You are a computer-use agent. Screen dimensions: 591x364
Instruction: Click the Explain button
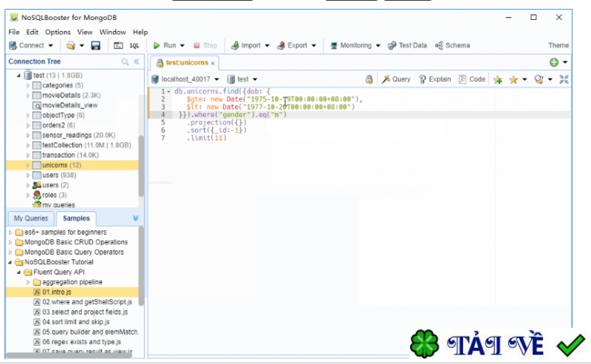[434, 79]
